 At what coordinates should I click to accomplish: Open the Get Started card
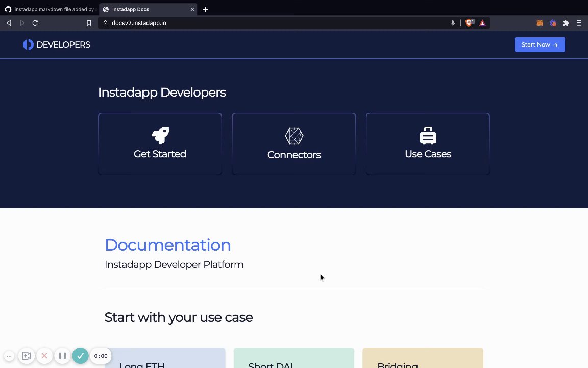click(x=160, y=144)
